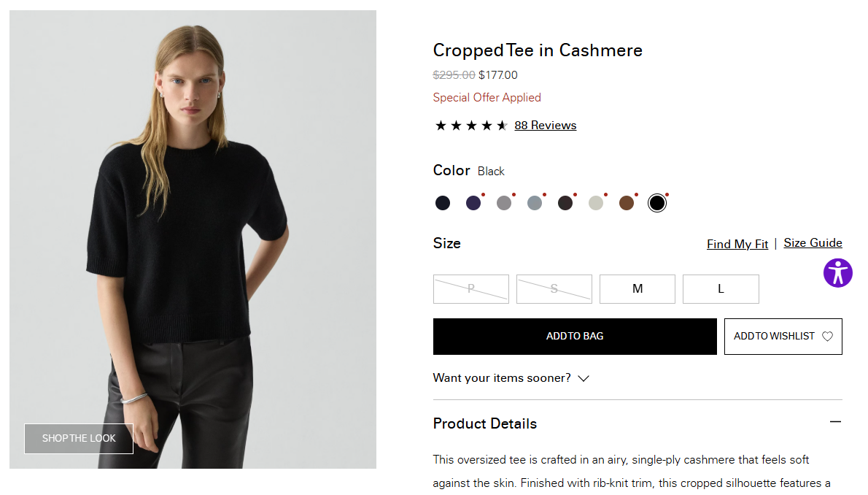Select the black color swatch
Screen dimensions: 868x495
pos(657,203)
